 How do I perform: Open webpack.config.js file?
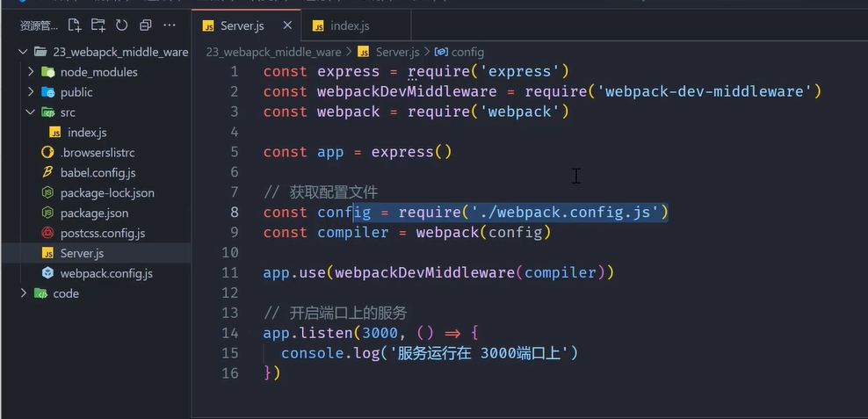pyautogui.click(x=106, y=273)
